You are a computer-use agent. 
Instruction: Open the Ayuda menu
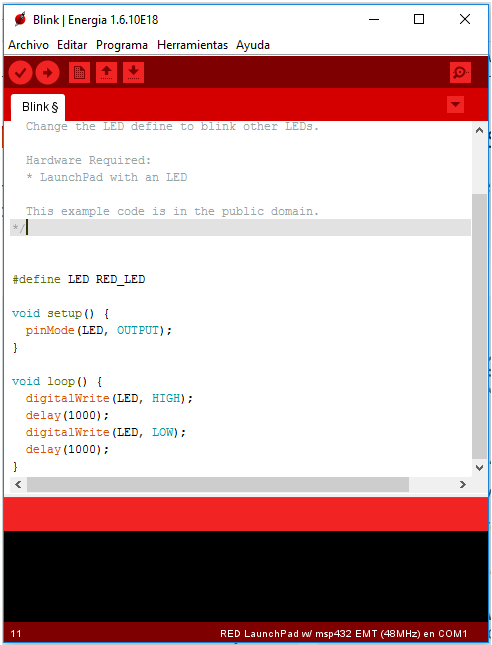tap(253, 45)
